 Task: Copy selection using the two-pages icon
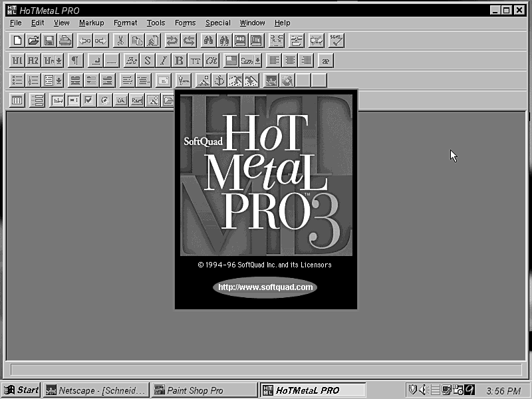[x=137, y=41]
